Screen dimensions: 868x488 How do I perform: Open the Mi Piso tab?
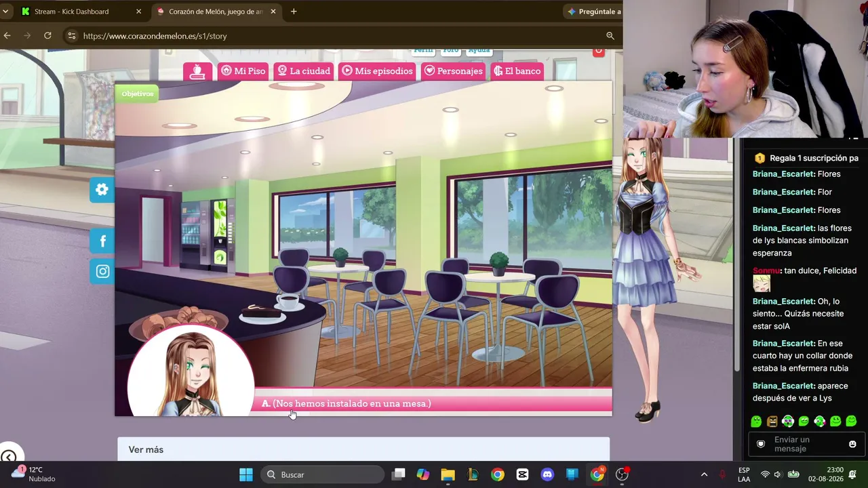[x=243, y=71]
